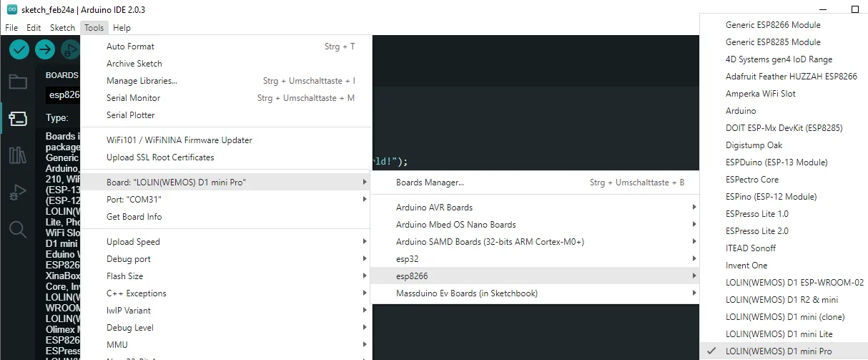The height and width of the screenshot is (360, 868).
Task: Click the Upload arrow icon
Action: 45,49
